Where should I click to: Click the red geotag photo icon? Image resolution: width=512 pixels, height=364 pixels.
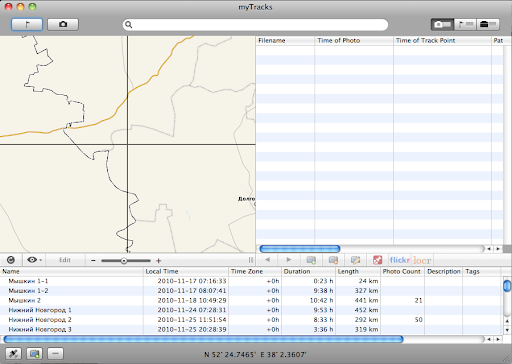click(x=377, y=260)
